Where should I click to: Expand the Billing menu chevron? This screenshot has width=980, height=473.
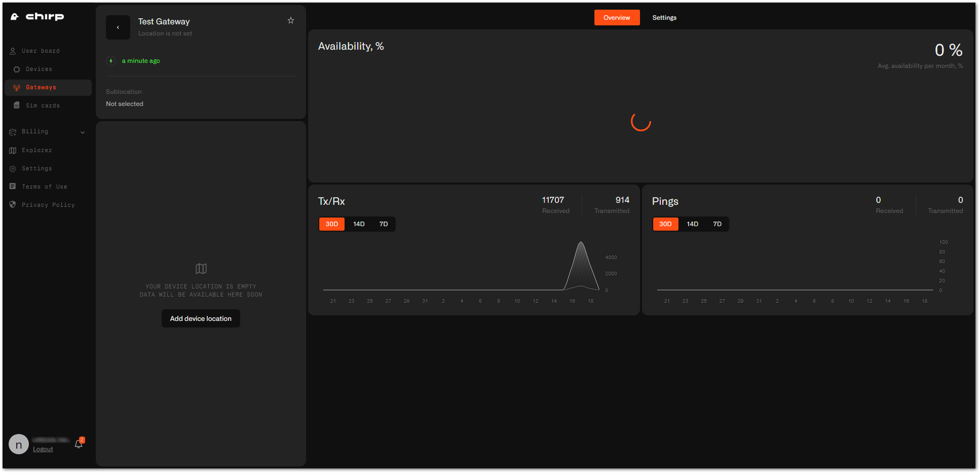tap(83, 132)
